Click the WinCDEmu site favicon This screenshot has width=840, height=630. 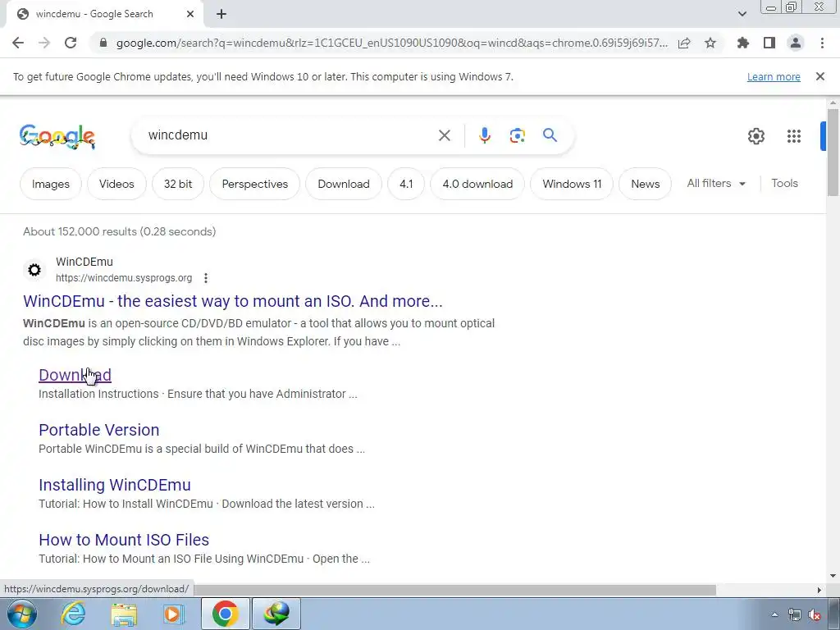coord(34,269)
